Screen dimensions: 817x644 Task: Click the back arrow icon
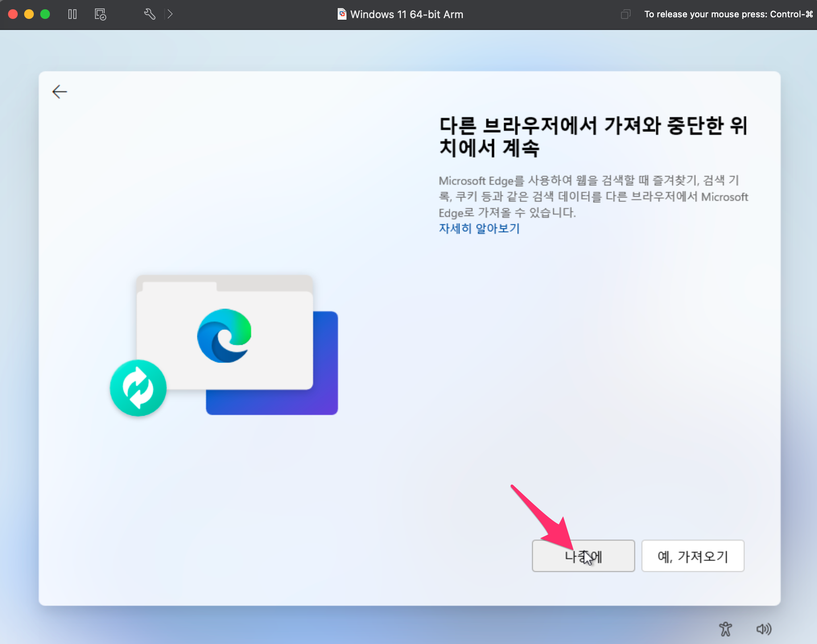pos(60,92)
